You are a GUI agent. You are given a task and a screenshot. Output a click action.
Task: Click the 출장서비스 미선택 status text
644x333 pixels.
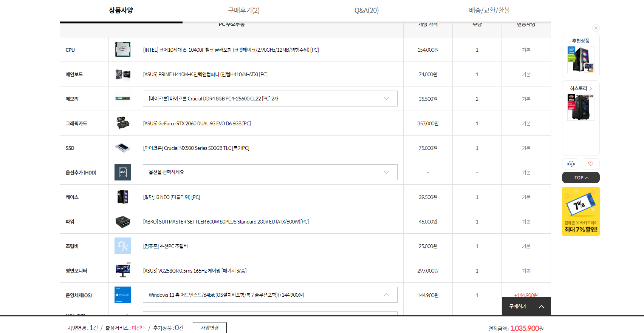point(125,328)
